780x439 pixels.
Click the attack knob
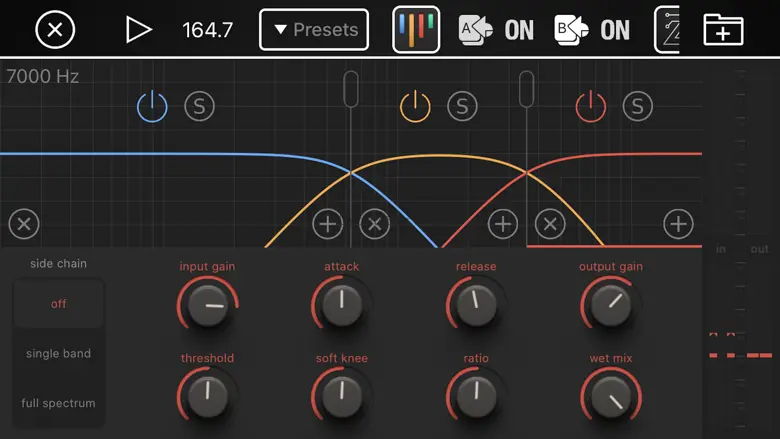pos(342,304)
